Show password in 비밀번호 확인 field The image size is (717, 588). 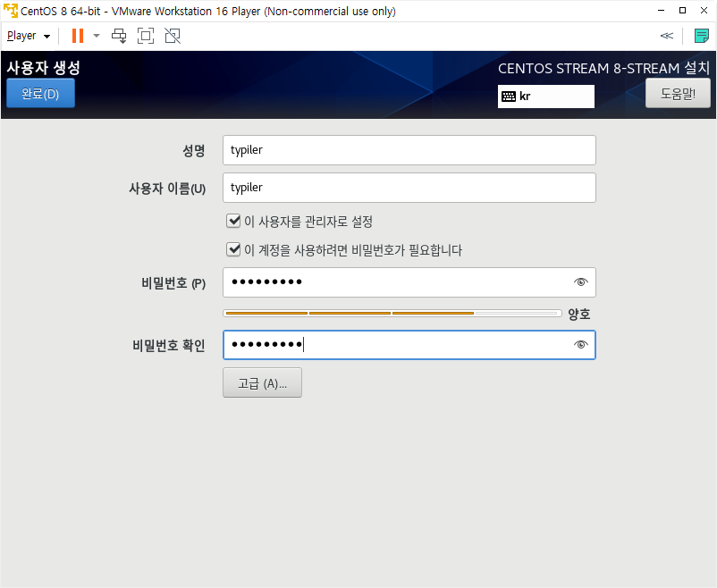coord(581,345)
